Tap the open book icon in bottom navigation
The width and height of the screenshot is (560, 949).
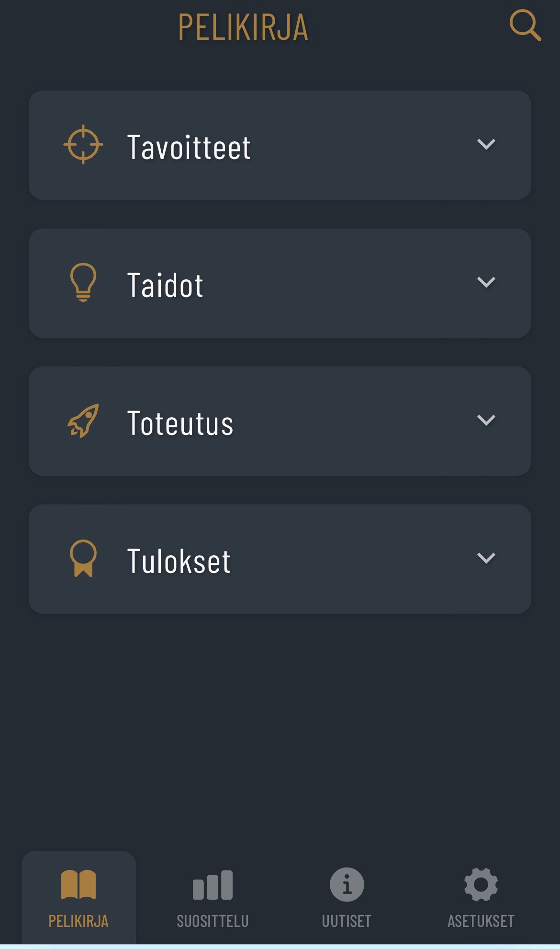click(78, 884)
